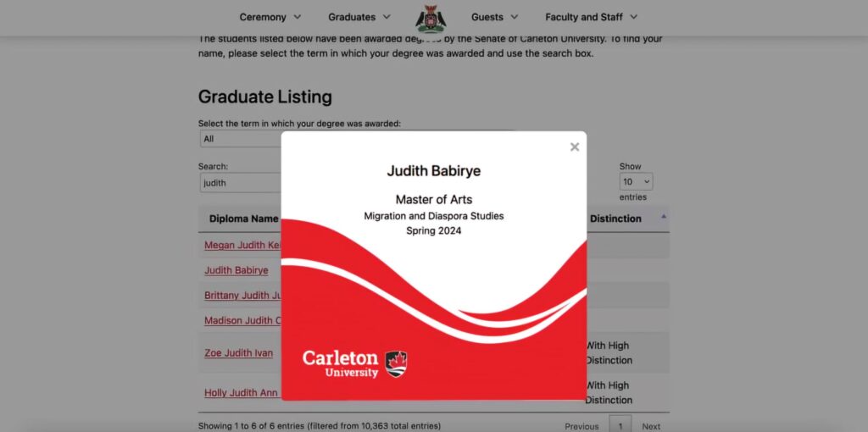Click the Carleton crest logo in navigation
The image size is (868, 432).
431,19
